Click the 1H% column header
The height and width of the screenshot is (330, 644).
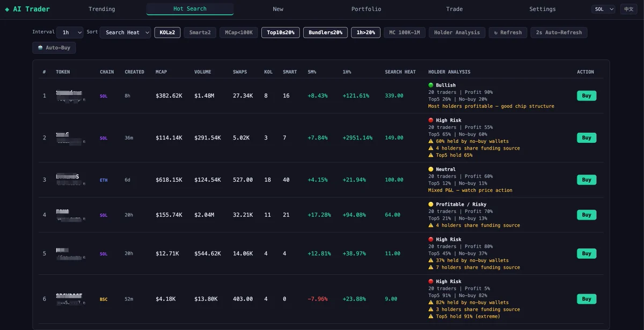point(347,72)
